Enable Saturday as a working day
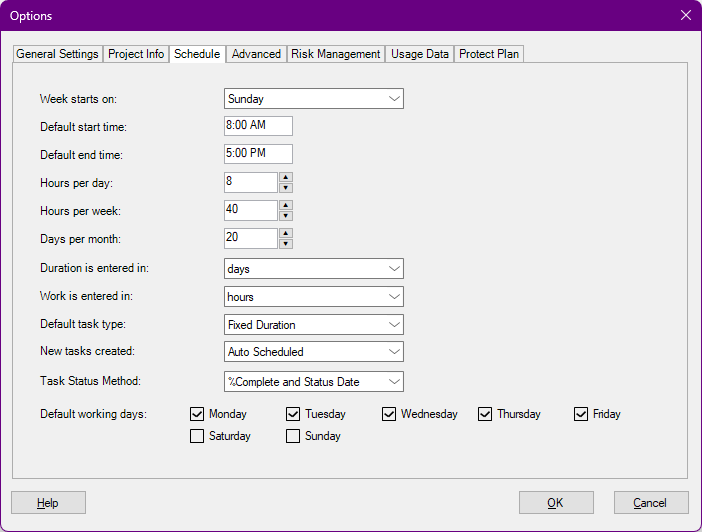Viewport: 702px width, 532px height. click(197, 436)
